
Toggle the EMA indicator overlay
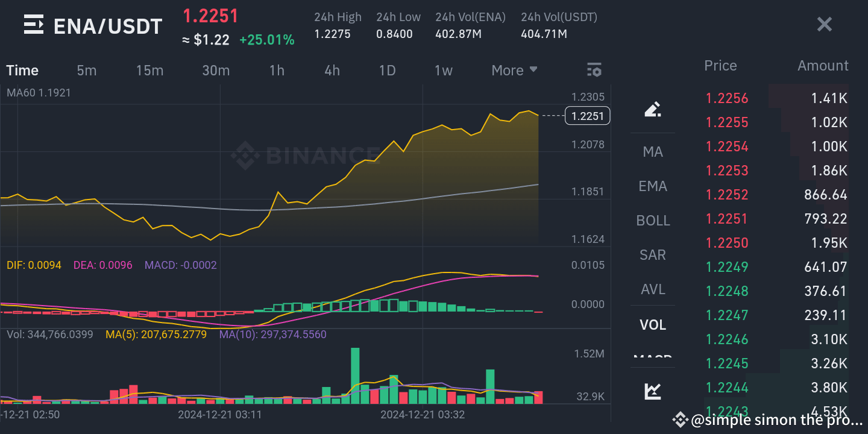pyautogui.click(x=653, y=186)
